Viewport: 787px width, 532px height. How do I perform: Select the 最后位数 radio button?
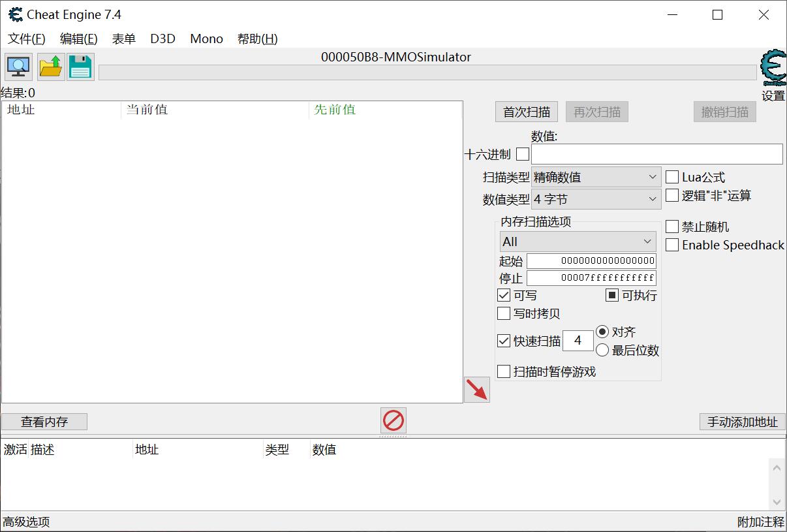click(602, 351)
